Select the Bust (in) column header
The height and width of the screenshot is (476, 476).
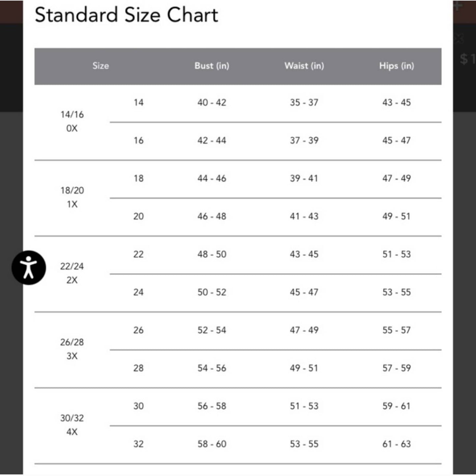pyautogui.click(x=211, y=66)
